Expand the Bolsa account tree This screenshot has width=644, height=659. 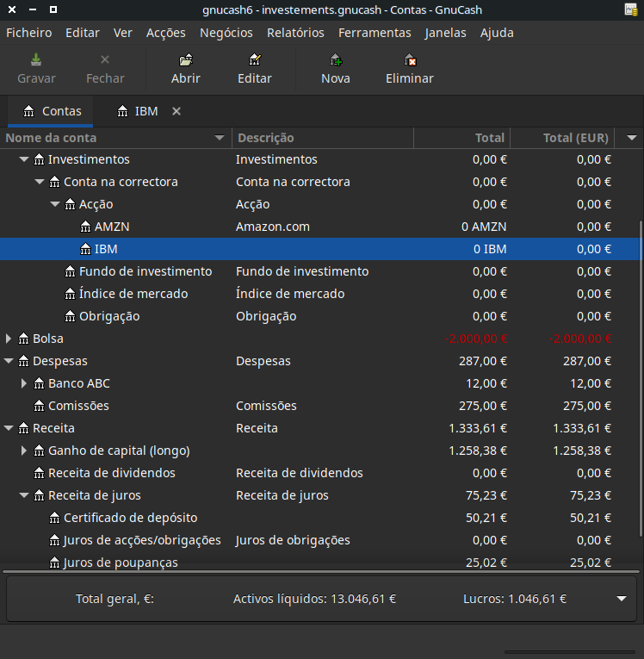point(9,339)
